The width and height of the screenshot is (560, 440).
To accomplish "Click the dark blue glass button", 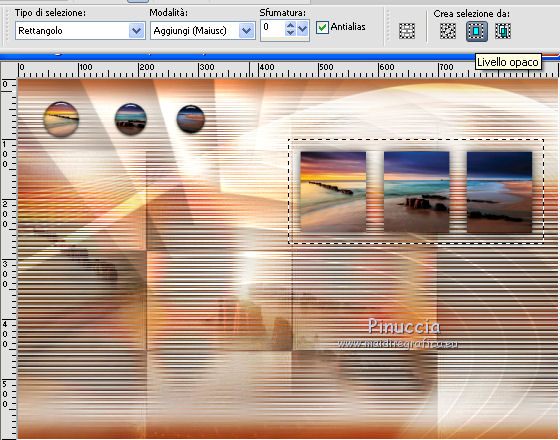I will click(x=191, y=119).
